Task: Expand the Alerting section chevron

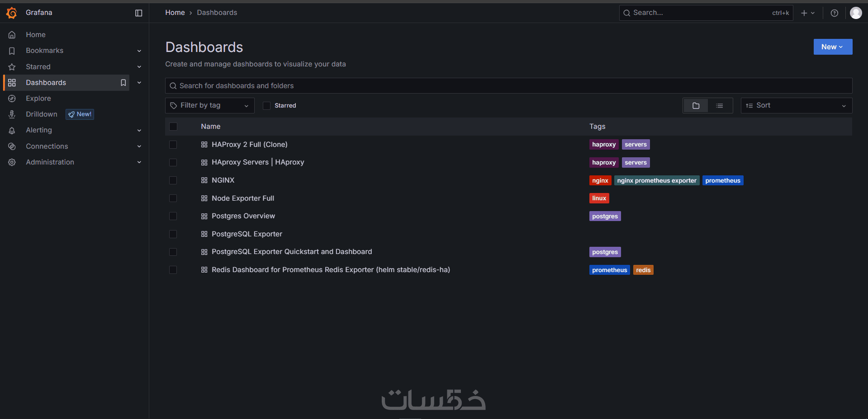Action: 139,131
